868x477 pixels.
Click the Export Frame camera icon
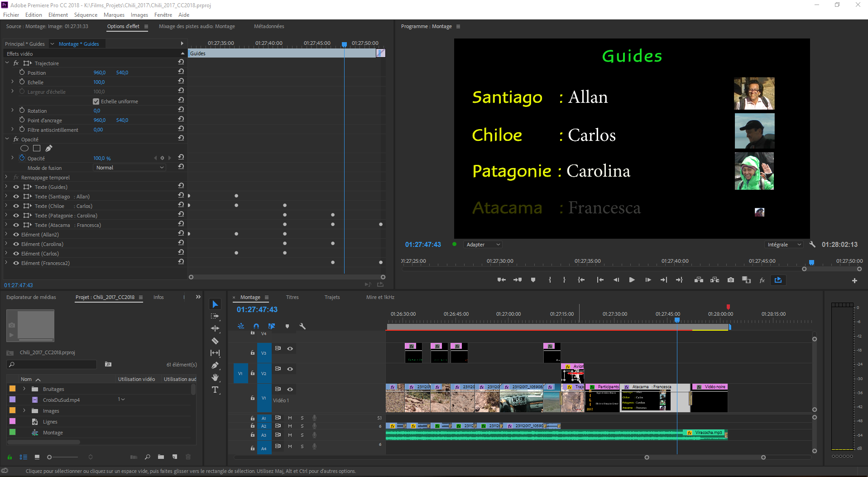731,280
